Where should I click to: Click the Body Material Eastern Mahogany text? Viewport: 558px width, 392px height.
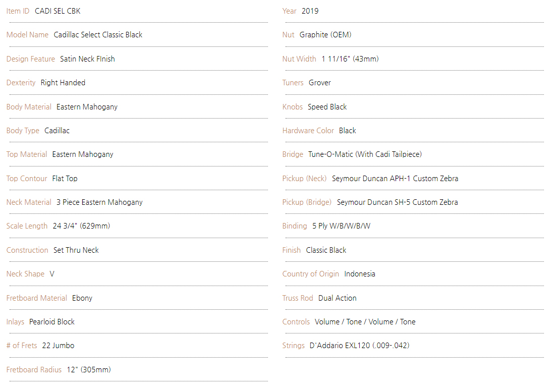(87, 107)
